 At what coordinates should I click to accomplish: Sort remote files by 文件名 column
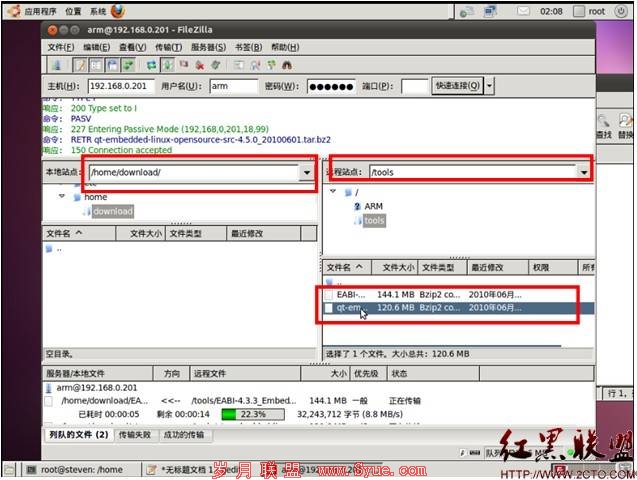point(347,268)
